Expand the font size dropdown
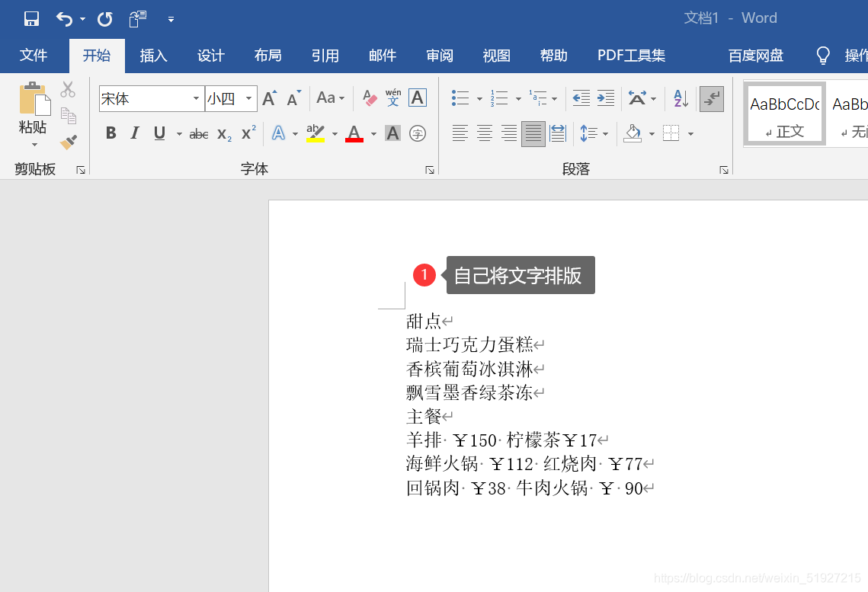This screenshot has width=868, height=592. click(248, 98)
